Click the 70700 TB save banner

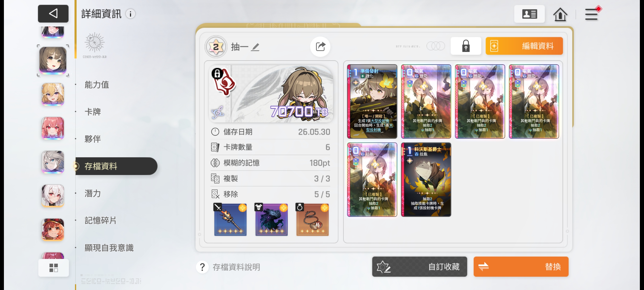point(271,94)
